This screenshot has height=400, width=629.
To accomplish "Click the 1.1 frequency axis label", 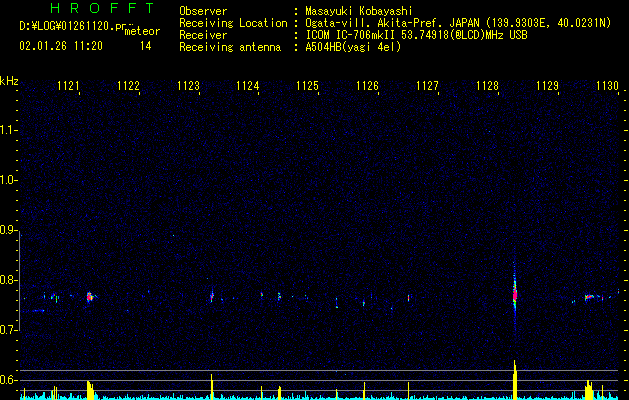I will (8, 130).
